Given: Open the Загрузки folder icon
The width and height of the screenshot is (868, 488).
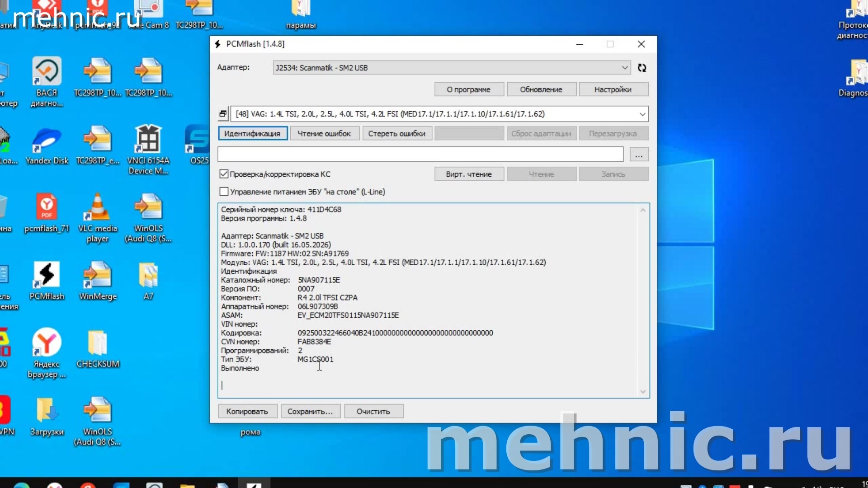Looking at the screenshot, I should [x=47, y=417].
